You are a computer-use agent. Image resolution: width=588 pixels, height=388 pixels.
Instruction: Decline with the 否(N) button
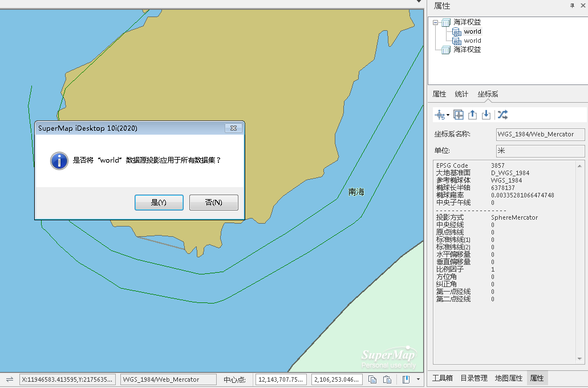pos(214,203)
